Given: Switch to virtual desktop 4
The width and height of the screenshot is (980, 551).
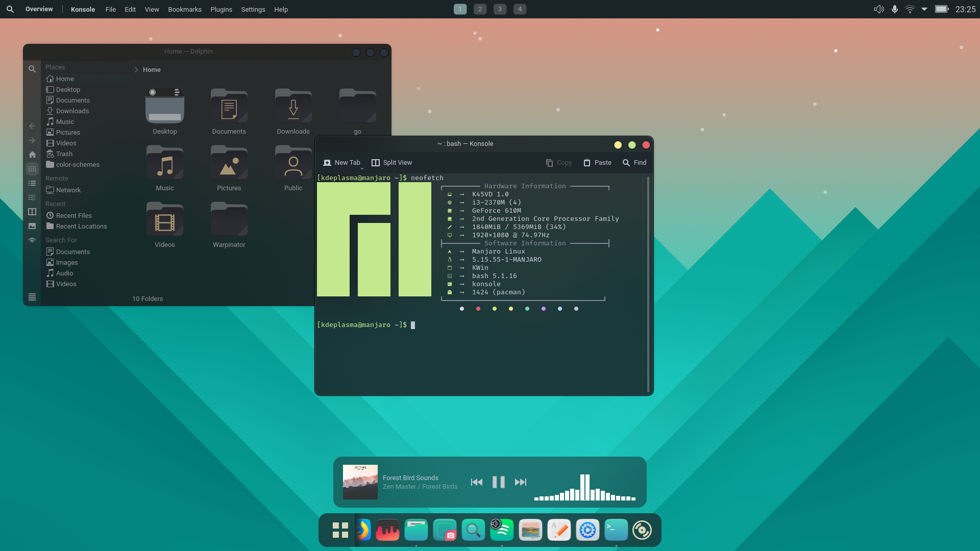Looking at the screenshot, I should coord(520,9).
